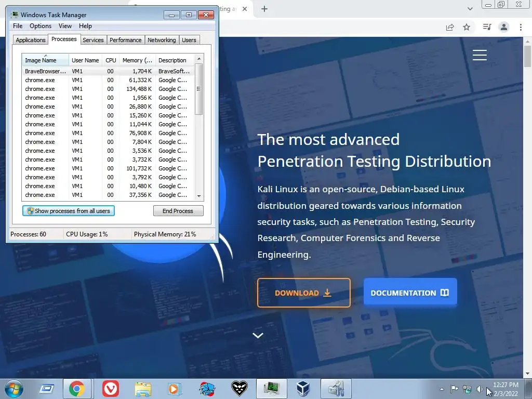
Task: Click process list scroll down arrow
Action: (x=199, y=196)
